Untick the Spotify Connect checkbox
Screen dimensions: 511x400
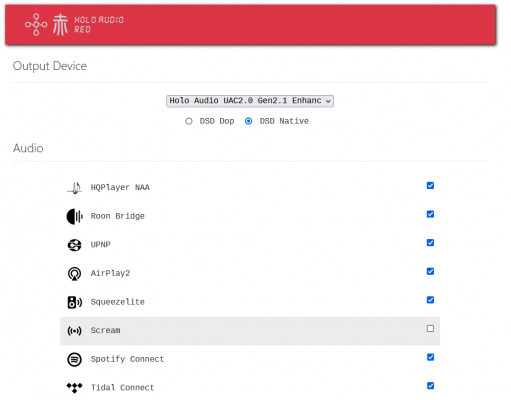click(430, 357)
